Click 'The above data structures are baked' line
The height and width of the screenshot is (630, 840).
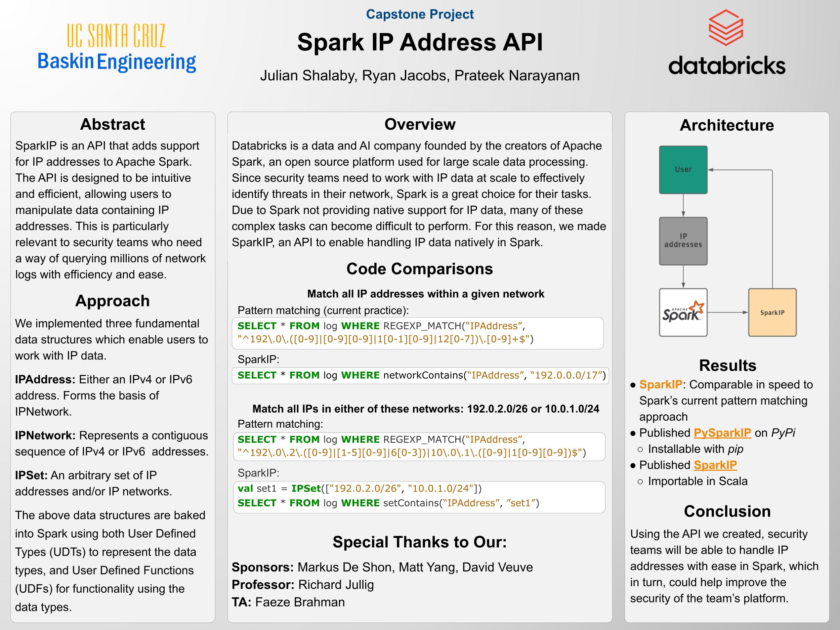(x=110, y=515)
